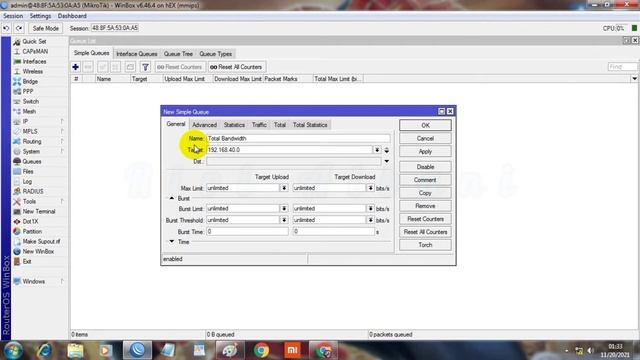Click the Mi icon in the taskbar
Image resolution: width=640 pixels, height=360 pixels.
[292, 350]
